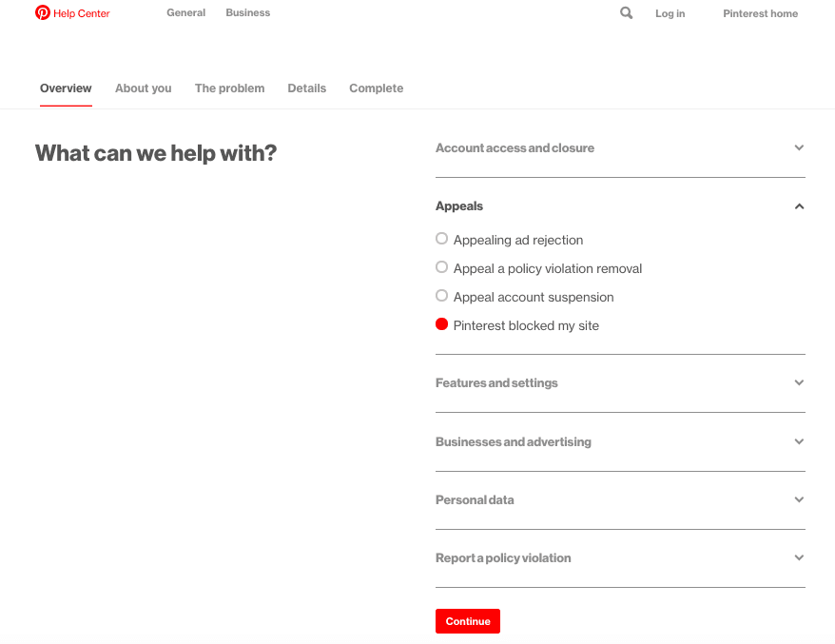Go to the Details tab
835x644 pixels.
(307, 88)
